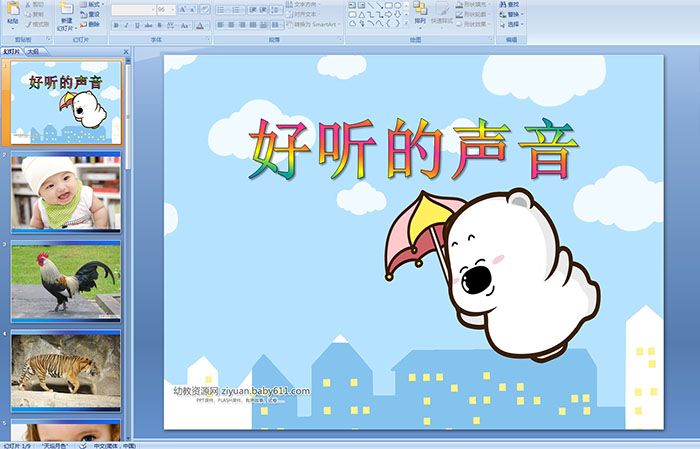Click Shape Outline (形状轮廓) option
700x449 pixels.
474,14
